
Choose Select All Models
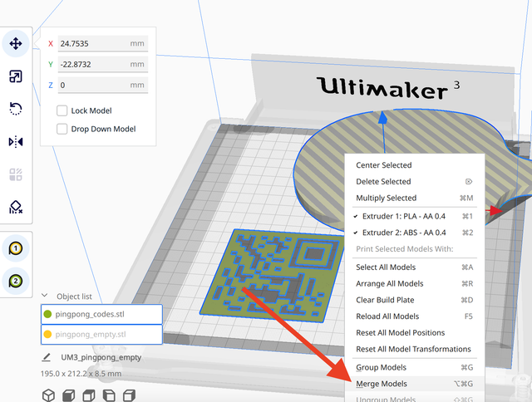414,267
